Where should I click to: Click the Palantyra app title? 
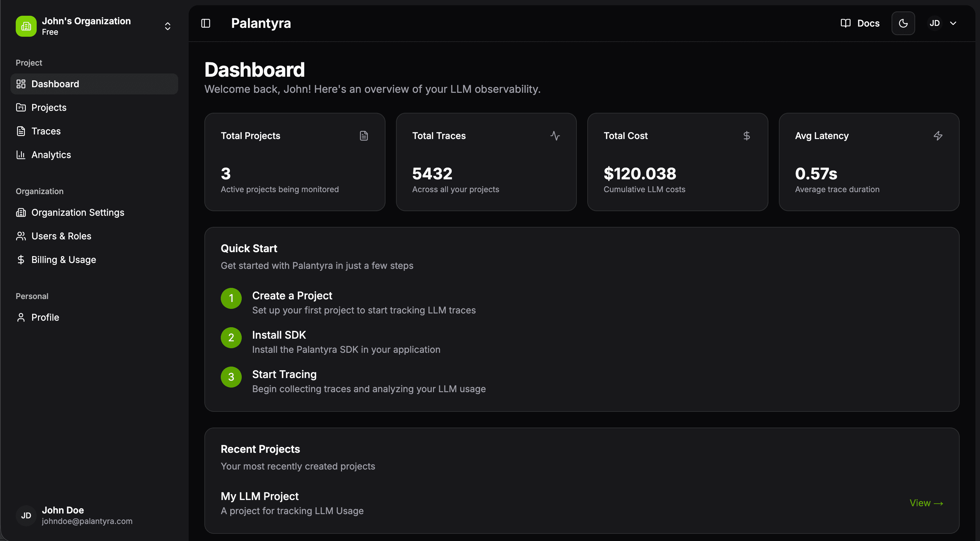[x=261, y=23]
